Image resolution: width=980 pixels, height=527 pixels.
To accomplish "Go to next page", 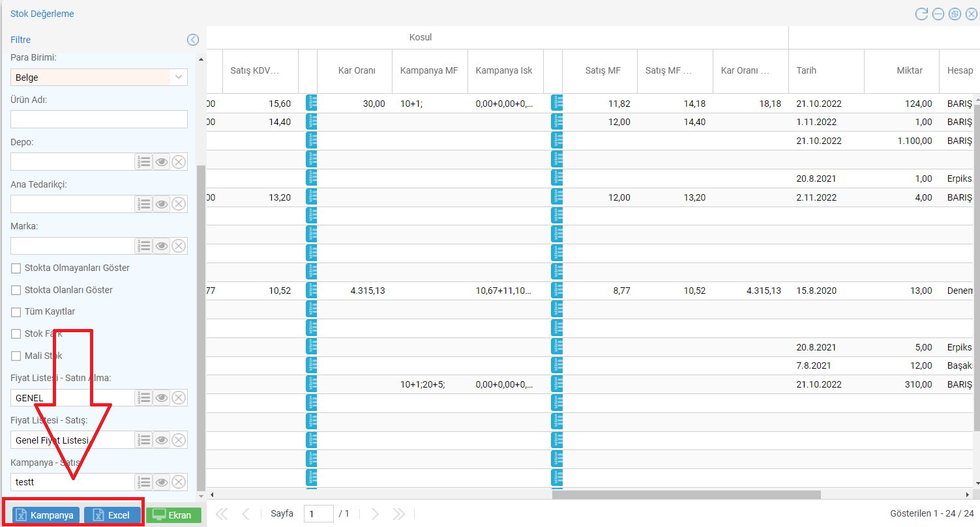I will [x=375, y=514].
